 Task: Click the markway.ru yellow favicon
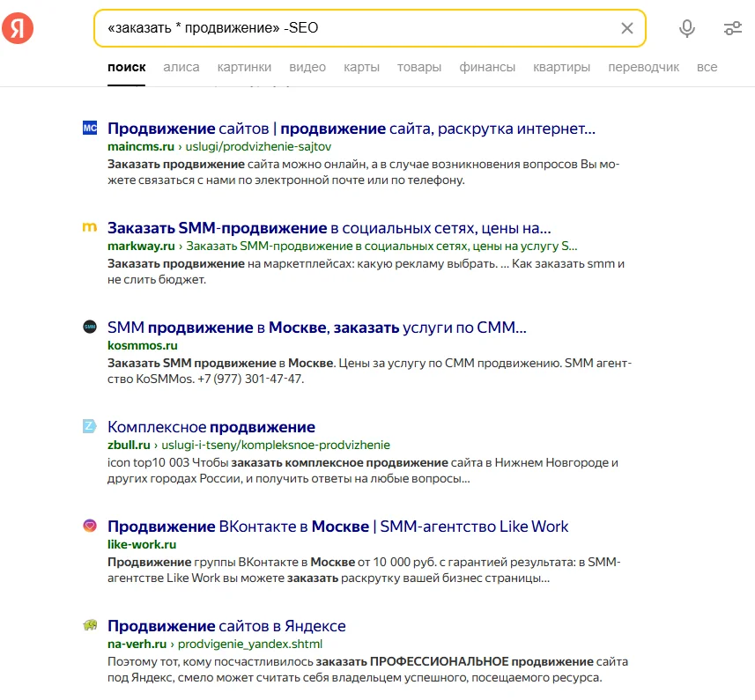[x=89, y=228]
